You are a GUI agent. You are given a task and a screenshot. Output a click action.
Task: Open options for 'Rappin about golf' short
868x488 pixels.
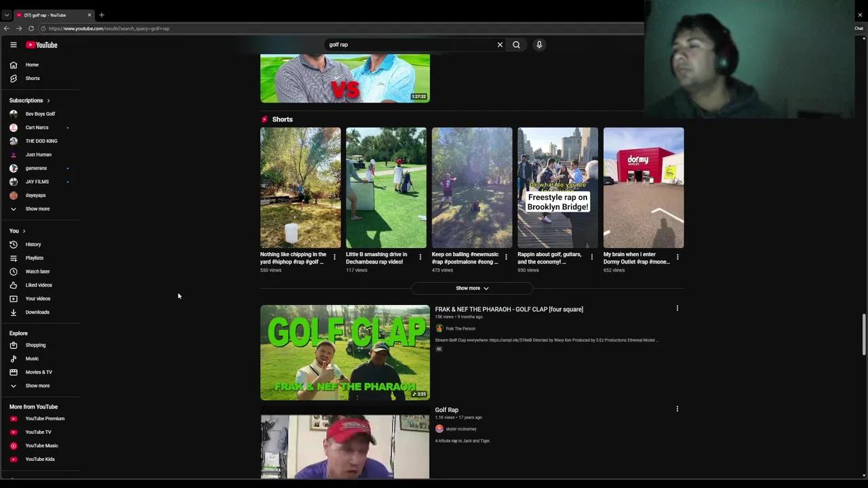591,257
